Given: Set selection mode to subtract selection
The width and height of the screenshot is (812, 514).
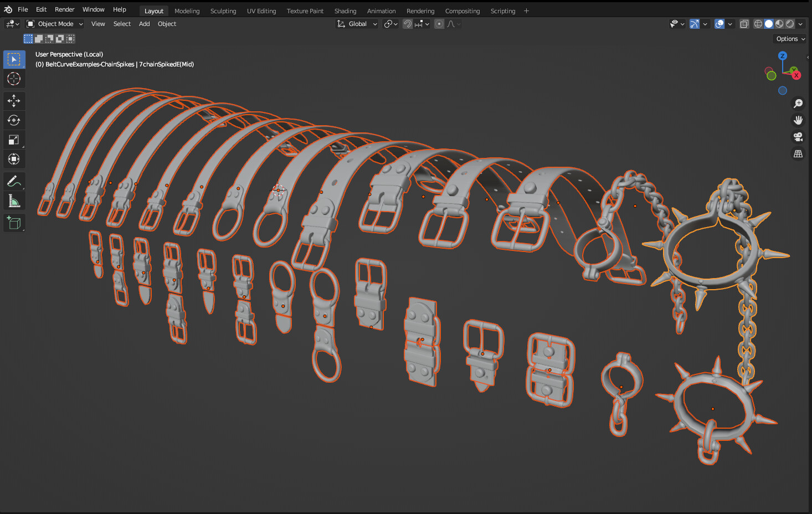Looking at the screenshot, I should [49, 39].
